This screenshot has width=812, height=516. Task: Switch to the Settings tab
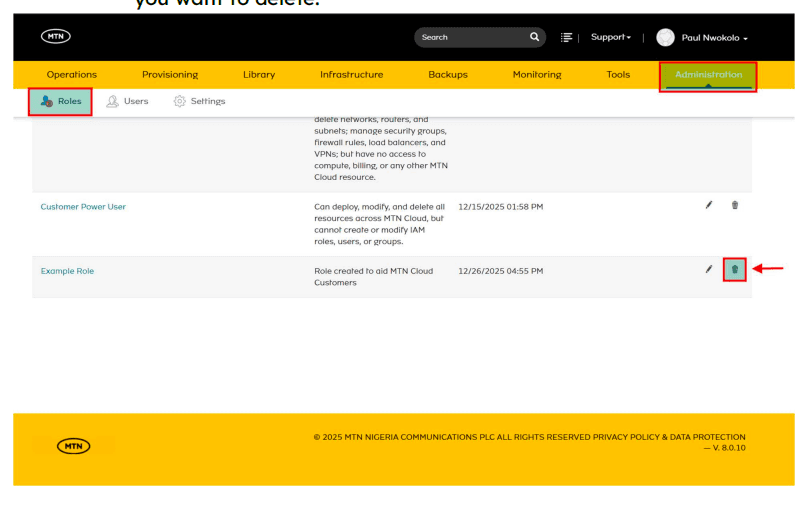tap(199, 102)
